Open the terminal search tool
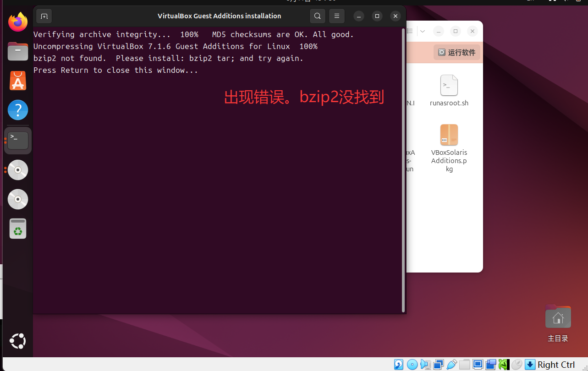This screenshot has height=371, width=588. point(318,16)
